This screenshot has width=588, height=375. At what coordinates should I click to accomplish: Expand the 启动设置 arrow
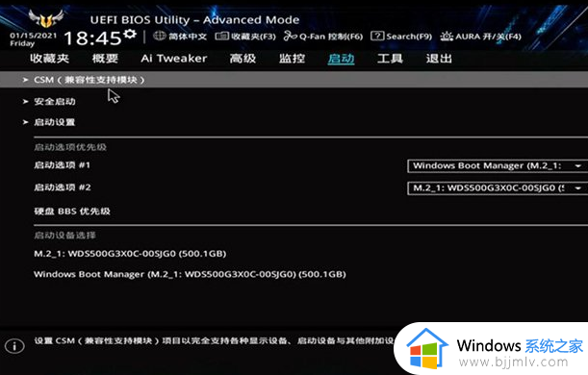pos(25,122)
